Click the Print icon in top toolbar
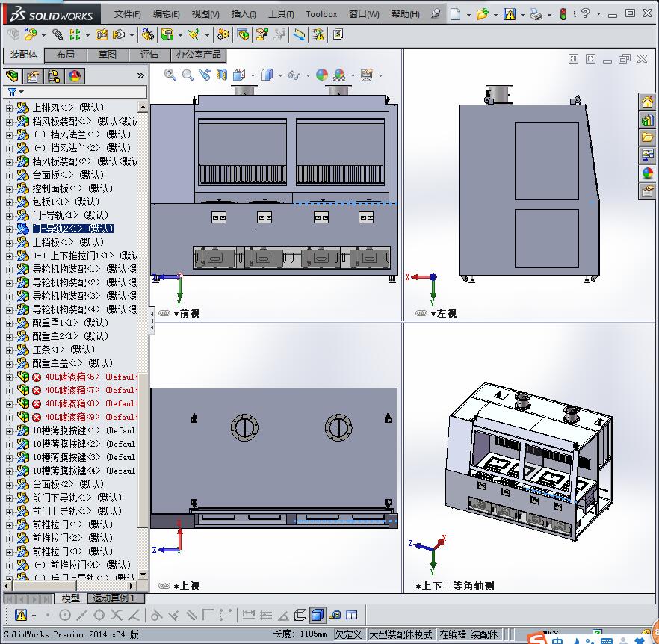 tap(536, 14)
